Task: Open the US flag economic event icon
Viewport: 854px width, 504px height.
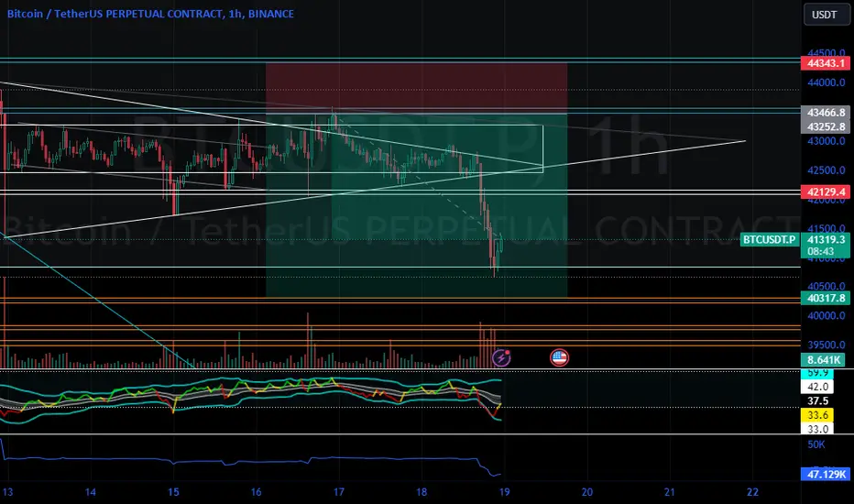Action: point(559,358)
